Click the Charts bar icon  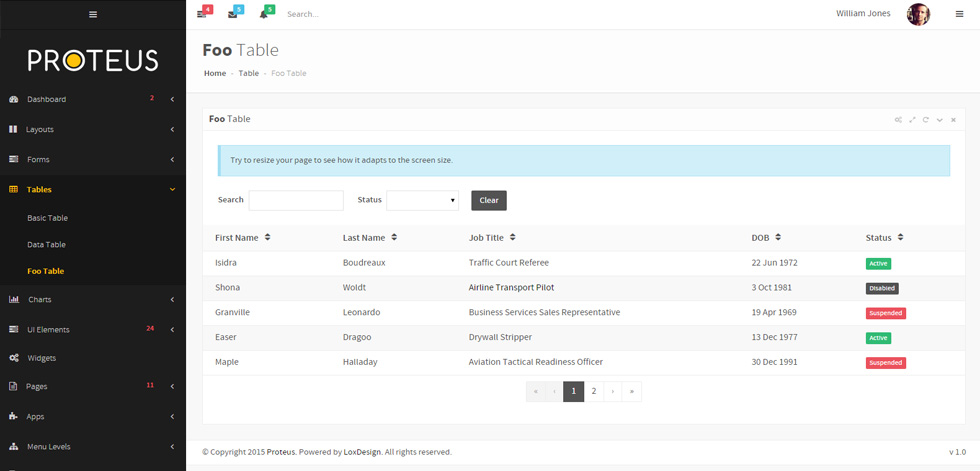pyautogui.click(x=14, y=299)
